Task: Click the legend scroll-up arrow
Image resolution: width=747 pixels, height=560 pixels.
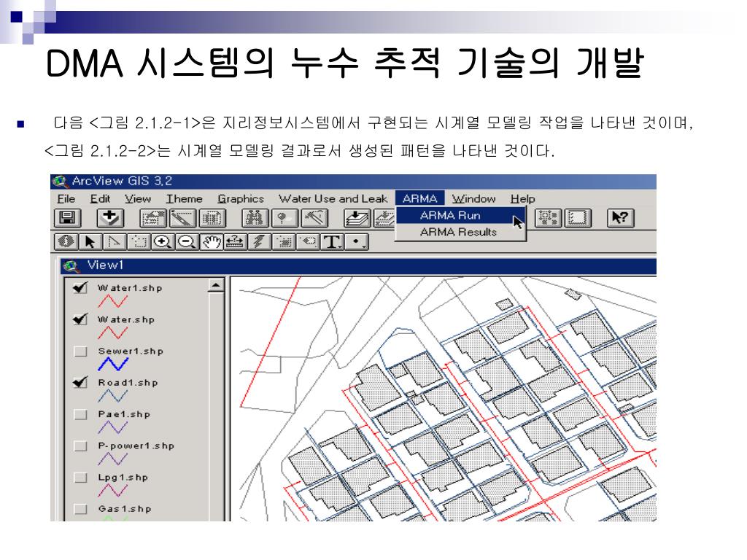Action: click(x=216, y=285)
